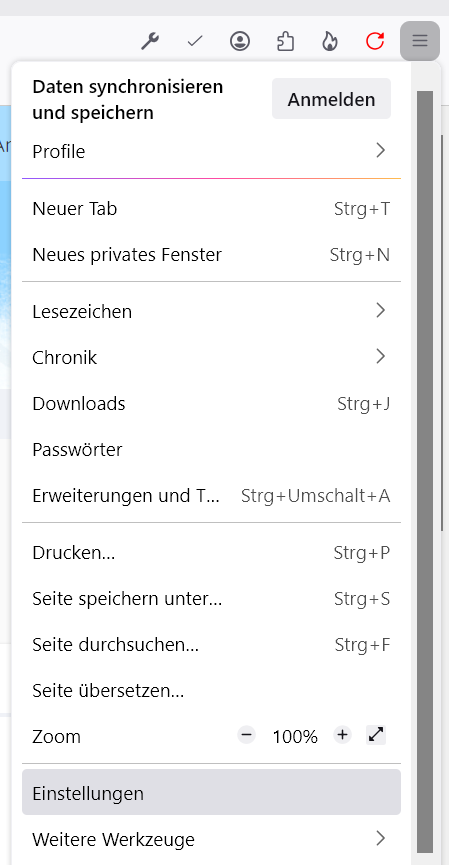The height and width of the screenshot is (865, 449).
Task: Open the extensions puzzle piece icon
Action: 285,41
